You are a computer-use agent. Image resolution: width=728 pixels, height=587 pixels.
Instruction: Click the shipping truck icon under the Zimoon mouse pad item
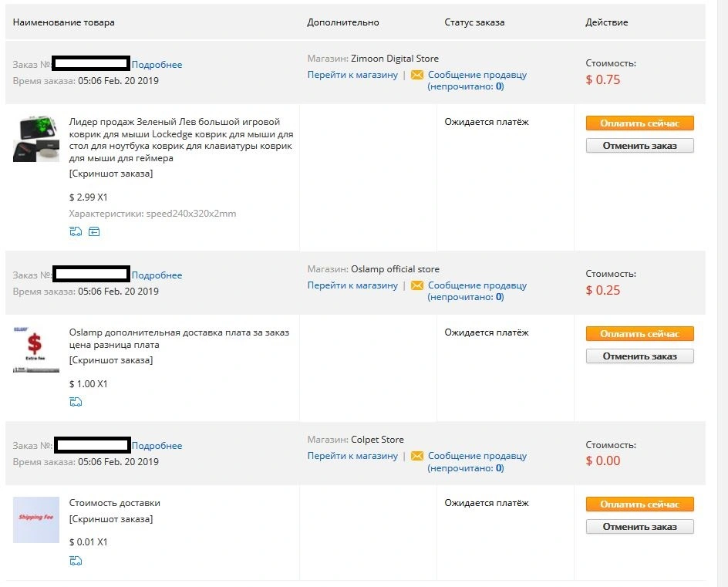coord(76,231)
